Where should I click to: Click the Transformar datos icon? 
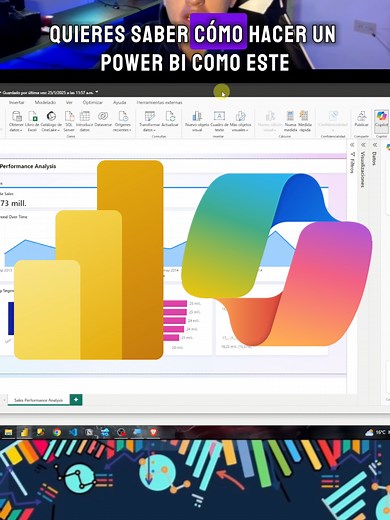(150, 116)
